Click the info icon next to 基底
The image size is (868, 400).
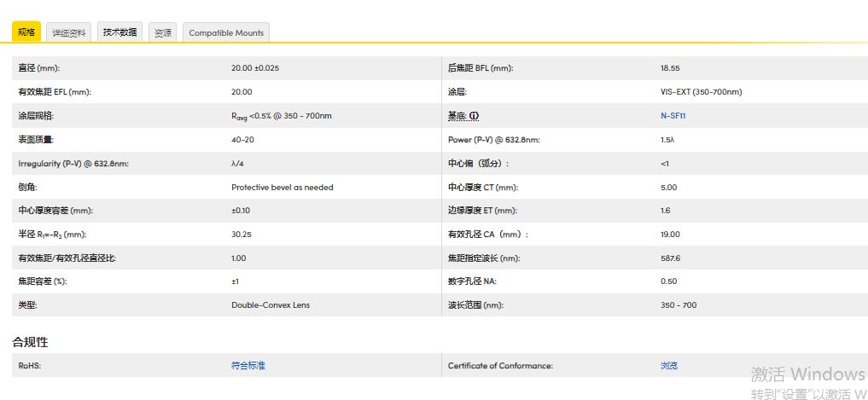tap(474, 116)
